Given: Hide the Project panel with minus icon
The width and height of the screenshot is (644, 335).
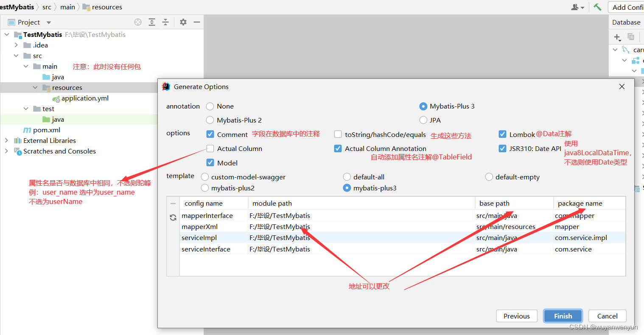Looking at the screenshot, I should [197, 22].
